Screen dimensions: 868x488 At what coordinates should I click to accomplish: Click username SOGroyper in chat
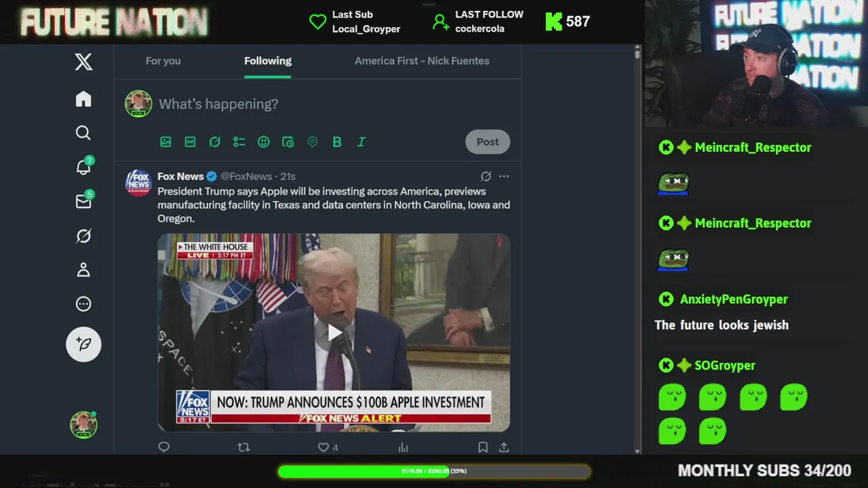tap(725, 365)
